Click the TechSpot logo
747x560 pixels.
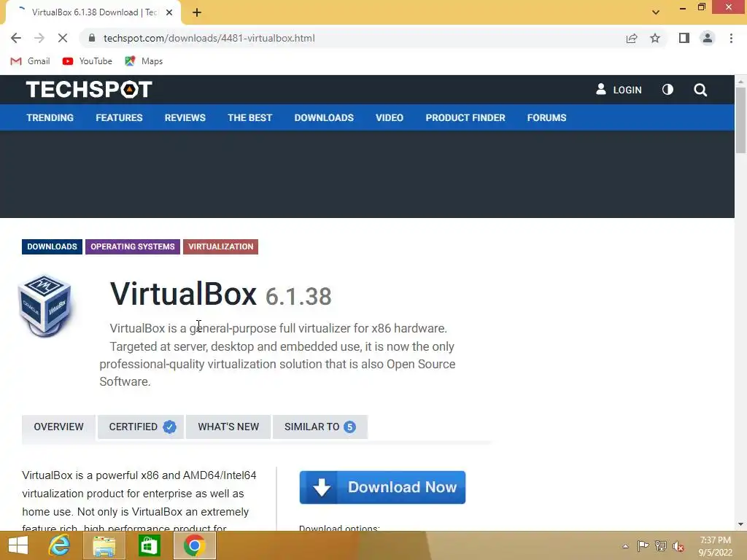tap(89, 90)
